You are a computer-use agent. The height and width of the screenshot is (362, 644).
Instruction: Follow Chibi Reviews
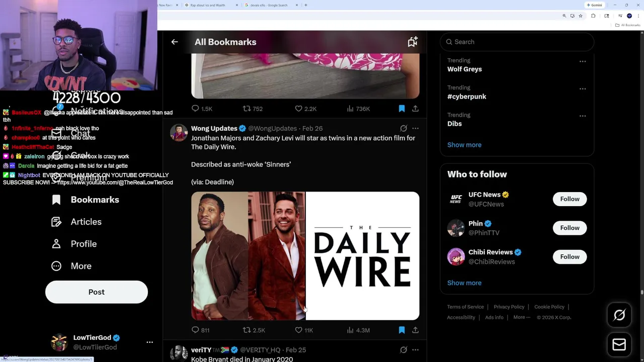click(x=570, y=257)
